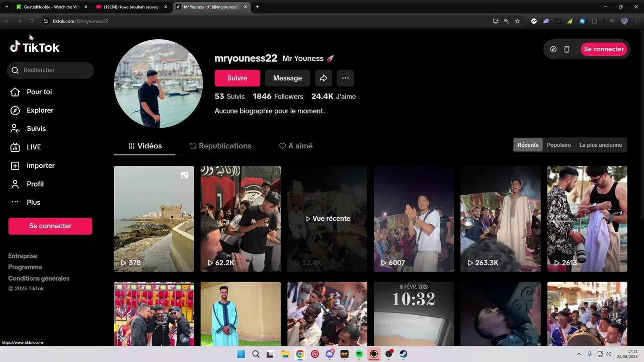Expand the tab search dropdown arrow
This screenshot has height=362, width=644.
7,7
